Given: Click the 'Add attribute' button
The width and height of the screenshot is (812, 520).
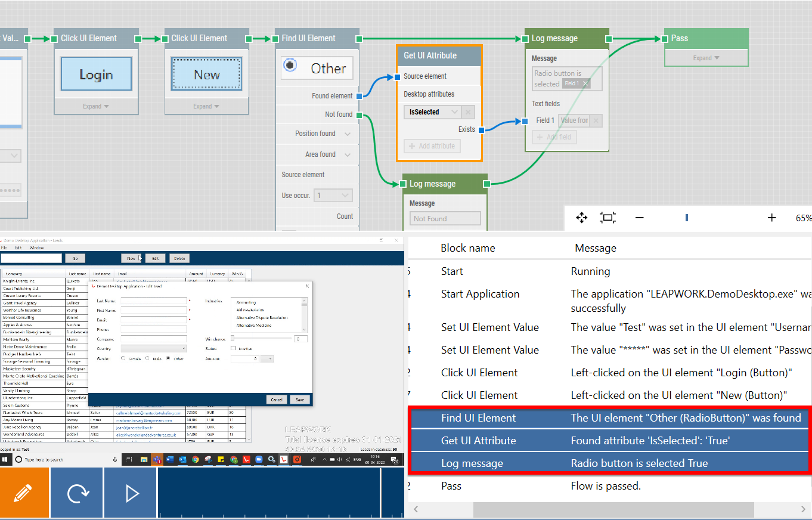Looking at the screenshot, I should [432, 146].
